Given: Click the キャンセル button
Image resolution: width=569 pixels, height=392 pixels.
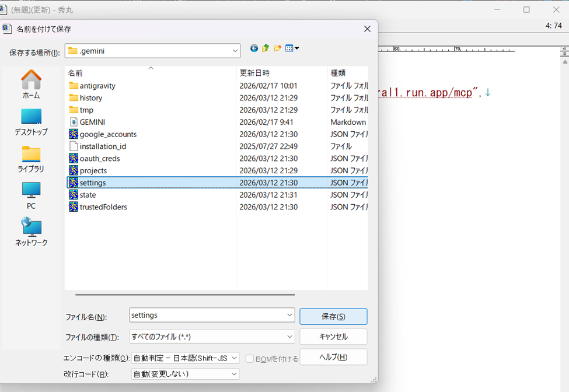Looking at the screenshot, I should click(x=333, y=337).
